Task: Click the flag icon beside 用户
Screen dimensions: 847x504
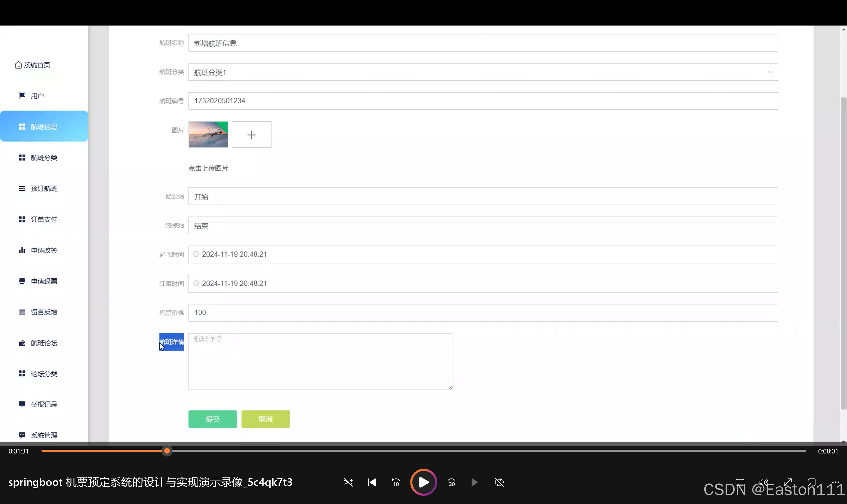Action: [x=22, y=96]
